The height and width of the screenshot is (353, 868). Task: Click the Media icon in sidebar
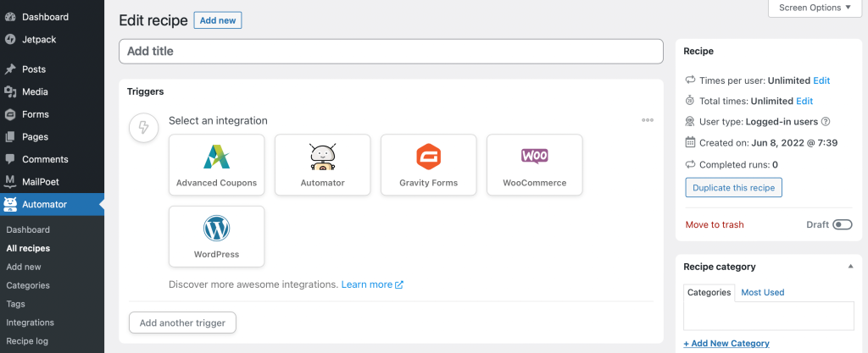pyautogui.click(x=10, y=91)
